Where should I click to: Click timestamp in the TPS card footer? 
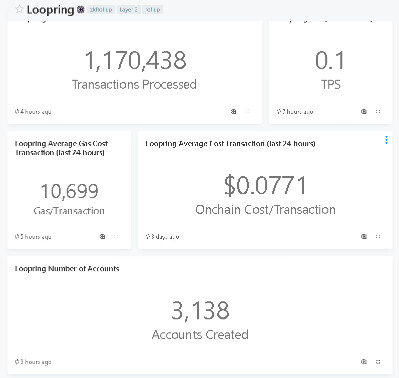(295, 112)
